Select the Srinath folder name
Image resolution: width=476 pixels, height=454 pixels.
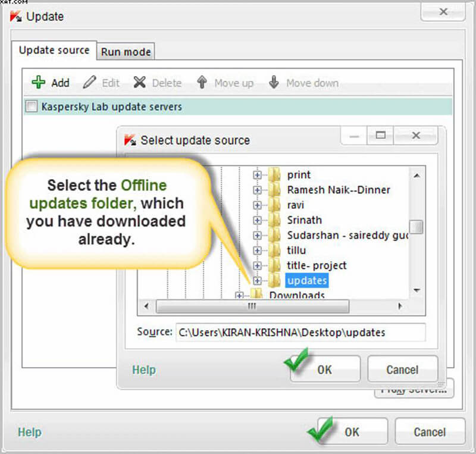coord(305,220)
